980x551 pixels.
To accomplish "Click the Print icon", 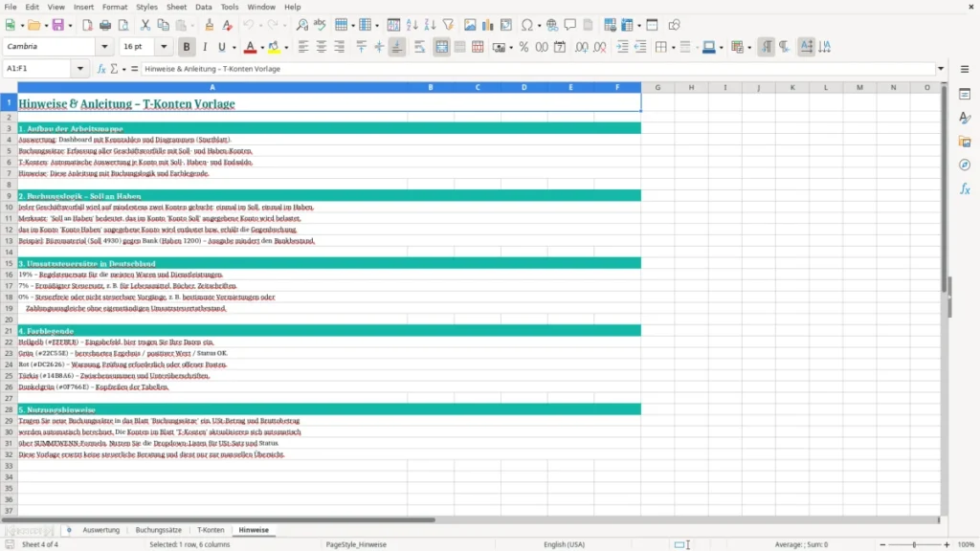I will point(105,25).
